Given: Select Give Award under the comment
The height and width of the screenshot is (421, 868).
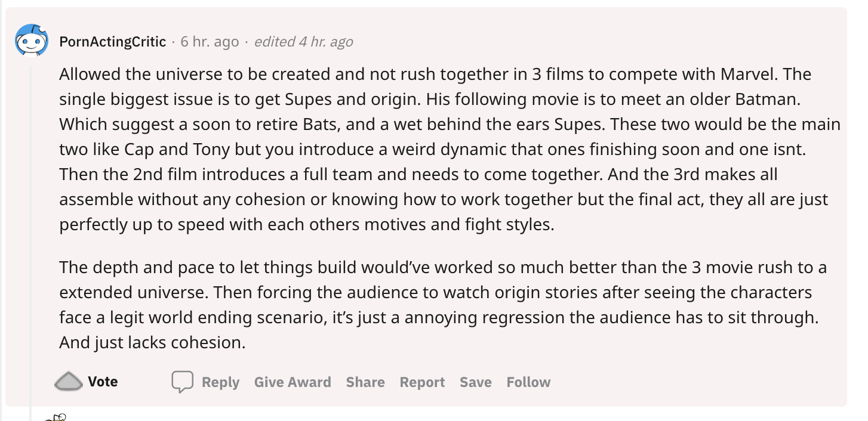Looking at the screenshot, I should pos(293,382).
